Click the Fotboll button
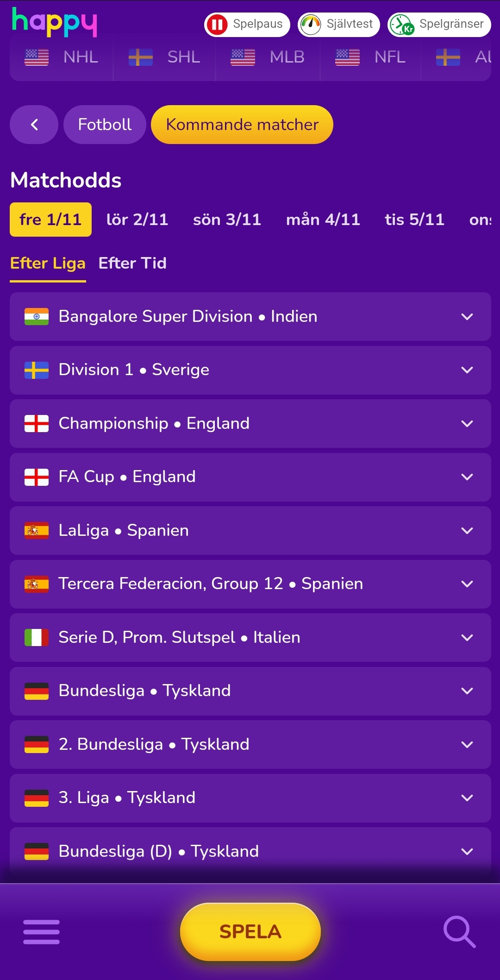The width and height of the screenshot is (500, 980). 104,124
